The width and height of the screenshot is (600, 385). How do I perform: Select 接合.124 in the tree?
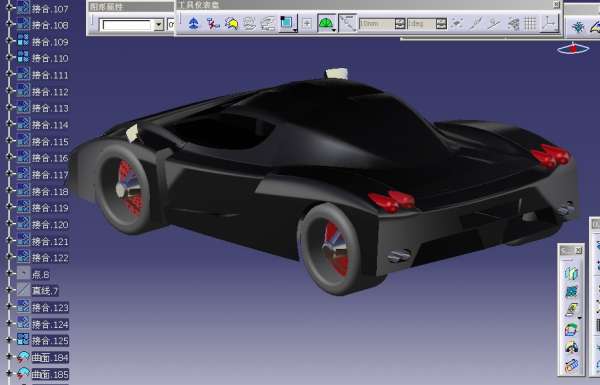click(x=50, y=325)
